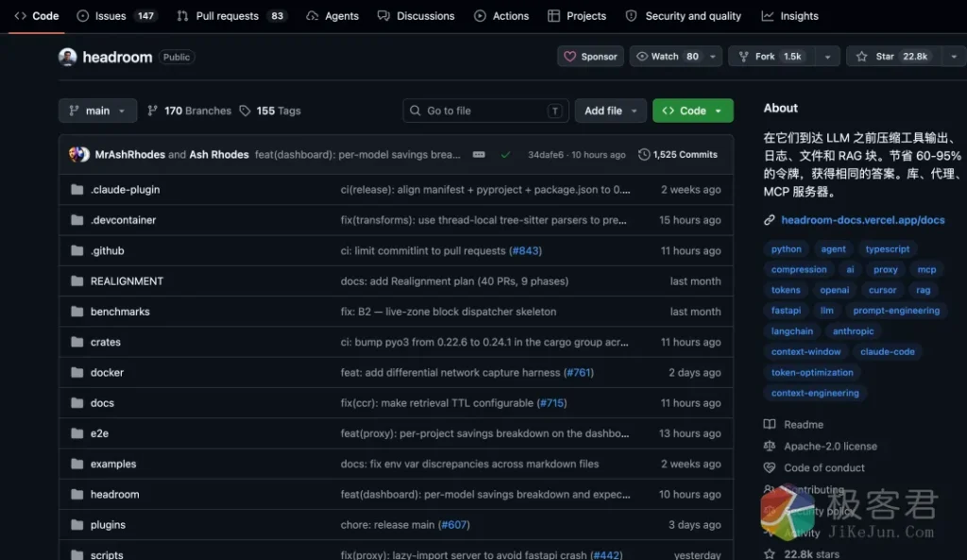The width and height of the screenshot is (967, 560).
Task: Click the folder icon beside benchmarks
Action: 77,312
